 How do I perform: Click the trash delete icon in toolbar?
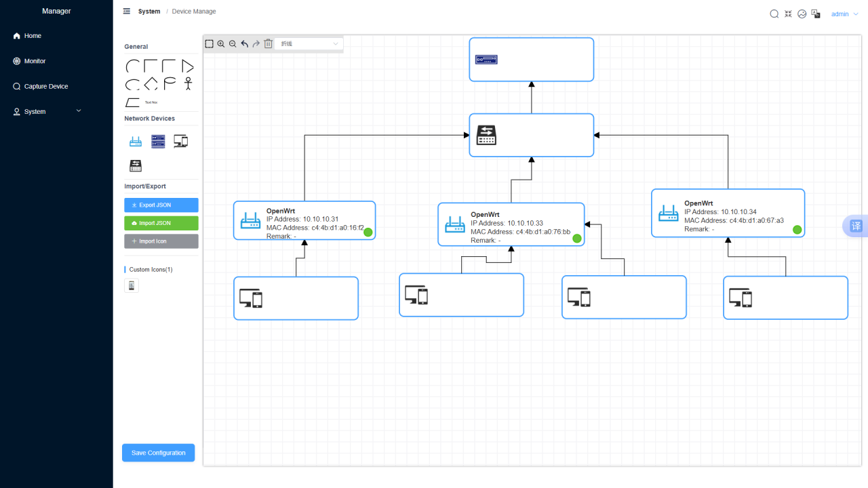click(268, 44)
